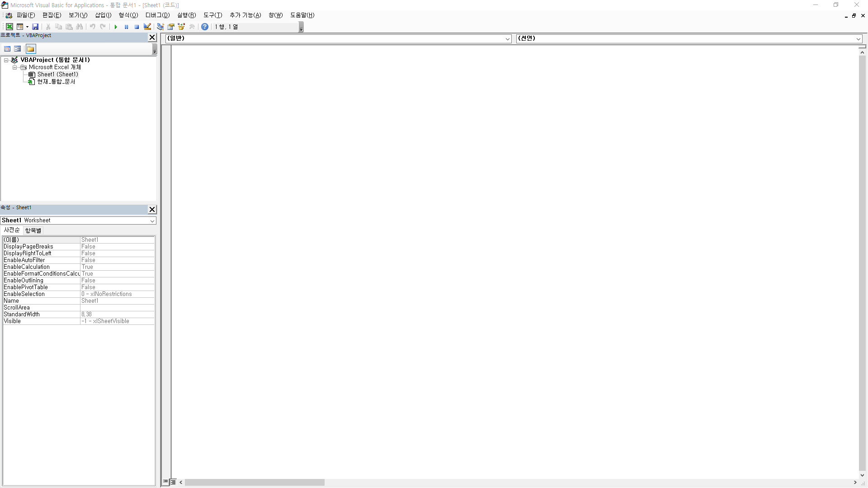Click the Reset (stop) toolbar icon

[x=137, y=27]
